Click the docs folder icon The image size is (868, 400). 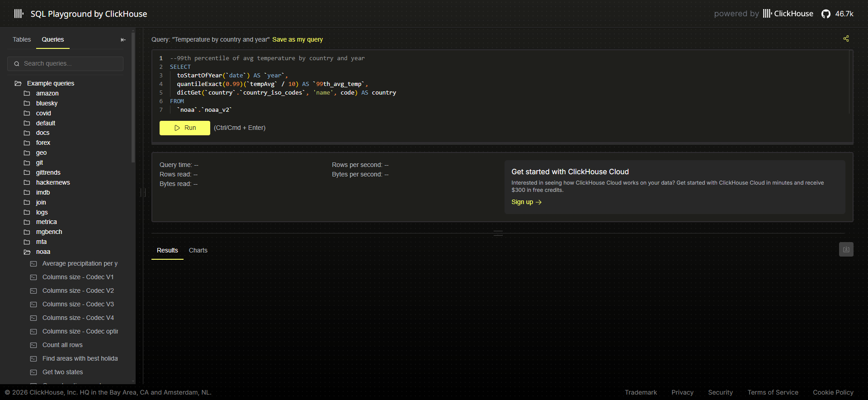[27, 133]
